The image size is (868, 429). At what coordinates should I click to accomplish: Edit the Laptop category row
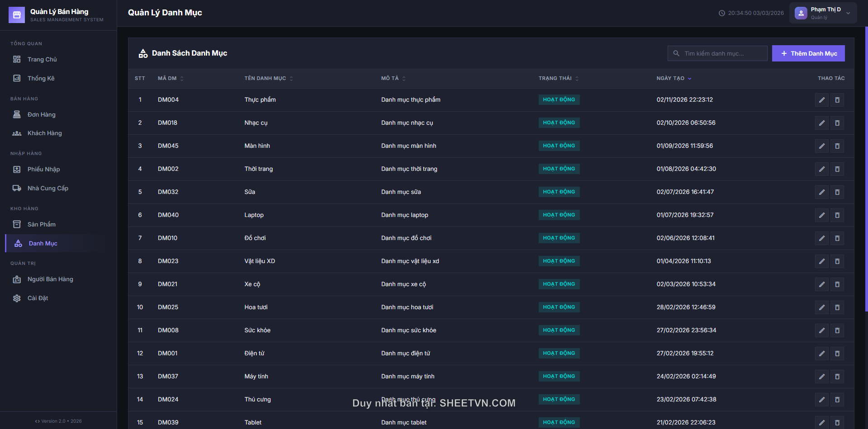click(x=821, y=215)
